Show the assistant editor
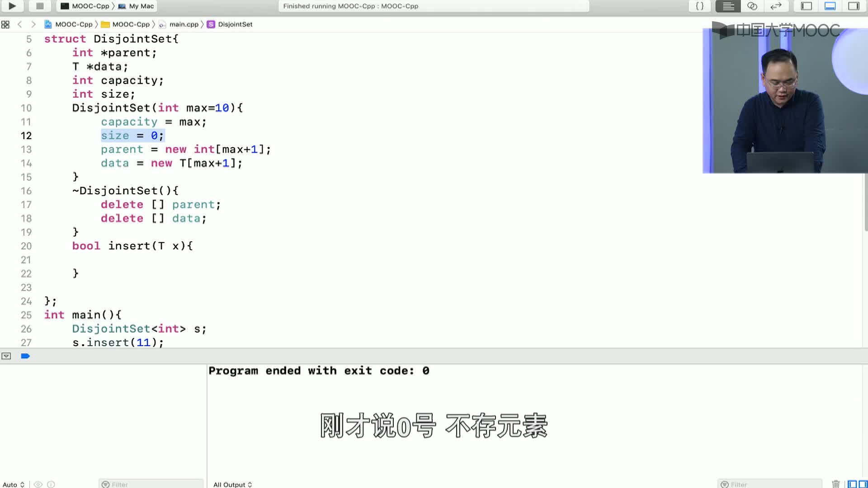 pos(752,6)
